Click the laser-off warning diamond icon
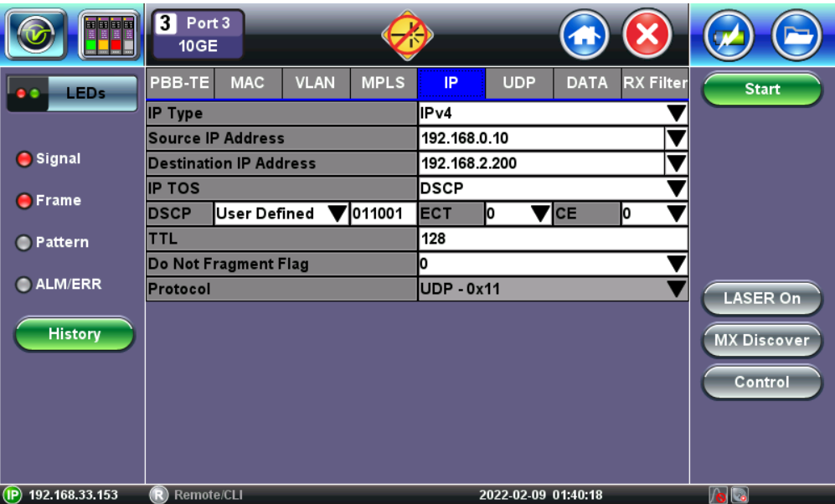 click(x=407, y=36)
